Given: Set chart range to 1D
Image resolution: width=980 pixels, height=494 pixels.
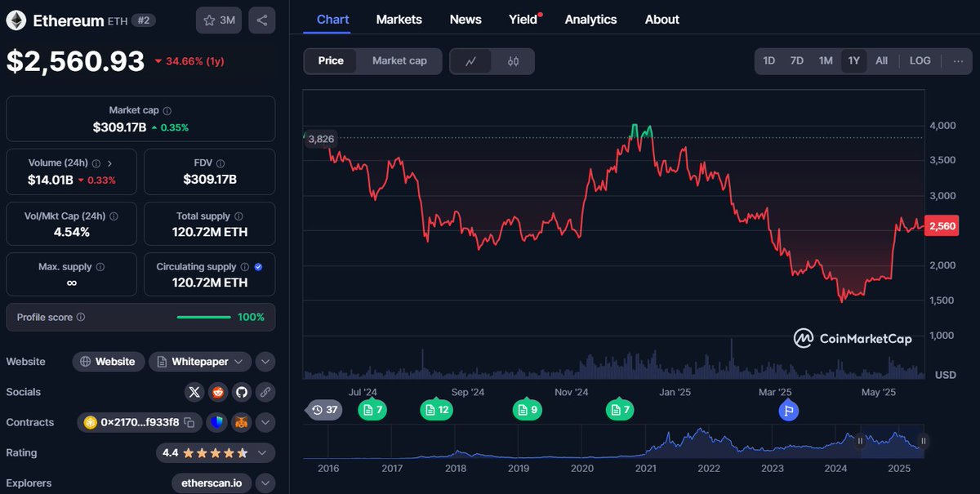Looking at the screenshot, I should pyautogui.click(x=769, y=61).
